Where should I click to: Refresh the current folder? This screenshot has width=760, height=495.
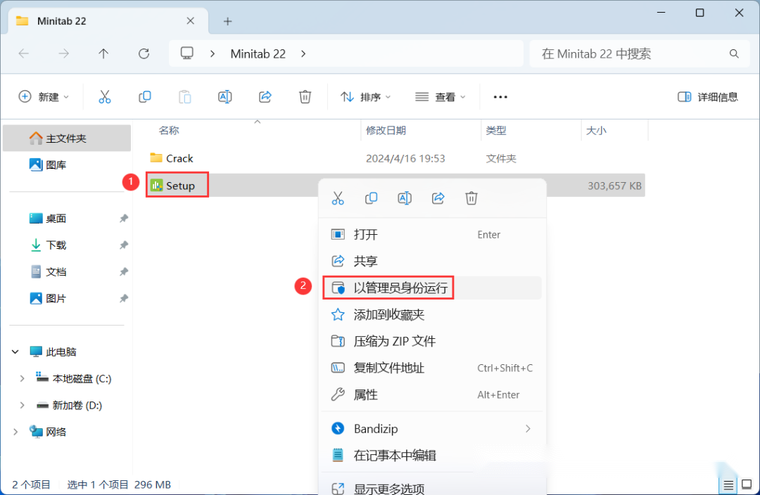tap(143, 53)
